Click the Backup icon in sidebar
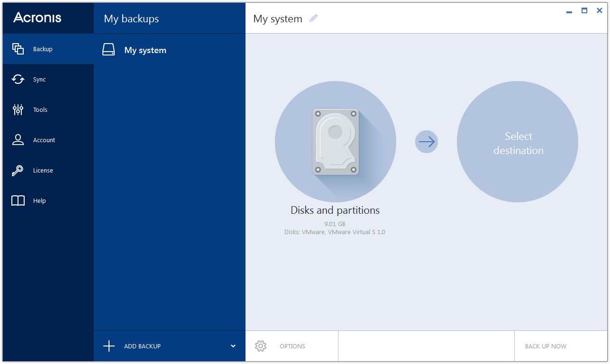The image size is (610, 364). (x=18, y=49)
